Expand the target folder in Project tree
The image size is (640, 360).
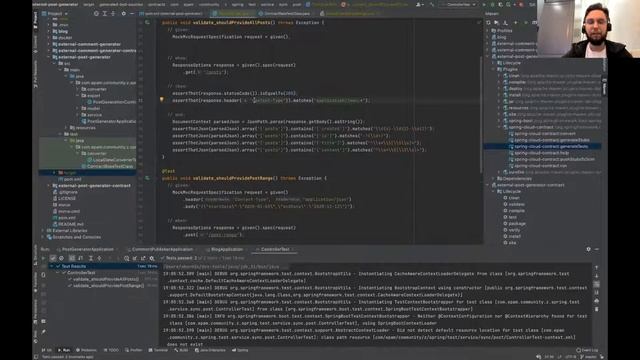coord(54,173)
